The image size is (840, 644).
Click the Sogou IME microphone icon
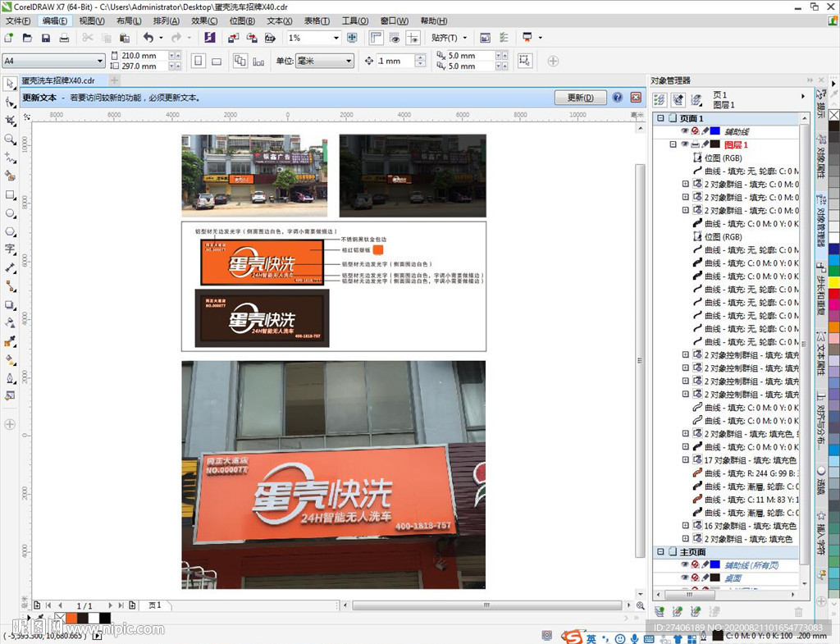point(634,638)
